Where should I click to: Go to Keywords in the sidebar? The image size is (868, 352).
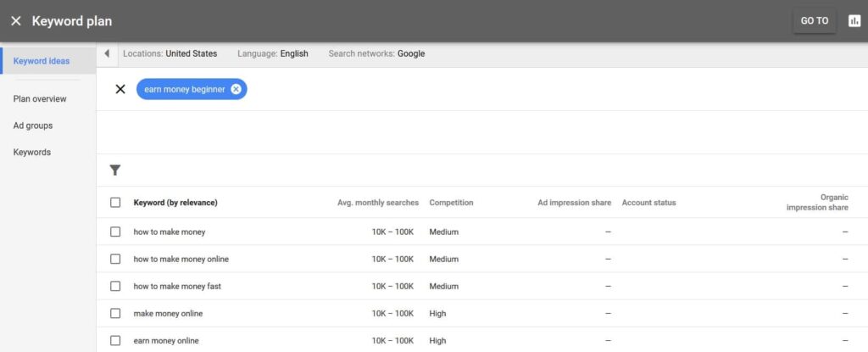coord(32,152)
